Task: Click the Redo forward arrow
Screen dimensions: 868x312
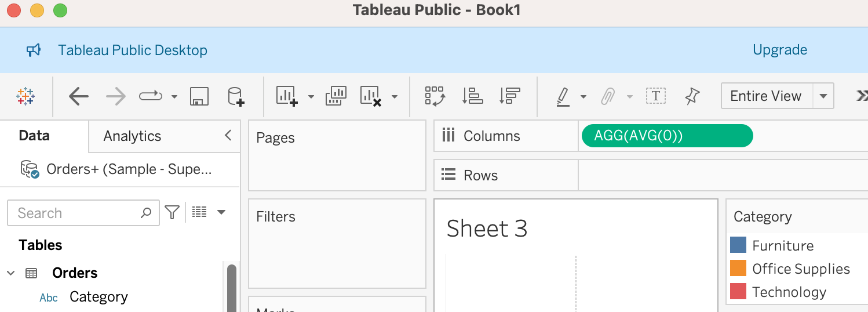Action: point(116,96)
